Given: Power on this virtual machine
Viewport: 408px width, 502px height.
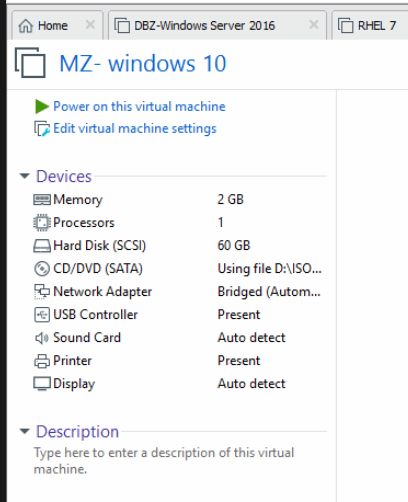Looking at the screenshot, I should pos(139,107).
